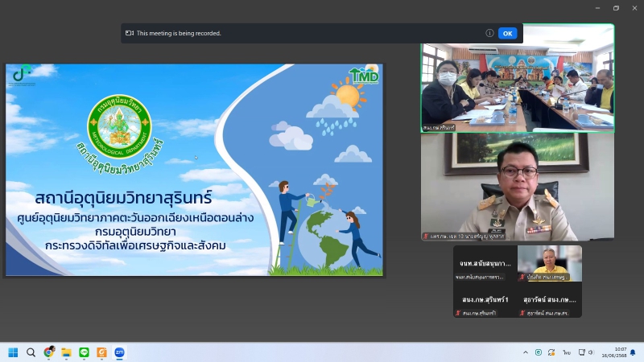
Task: Open the network display tray icon
Action: [x=581, y=352]
